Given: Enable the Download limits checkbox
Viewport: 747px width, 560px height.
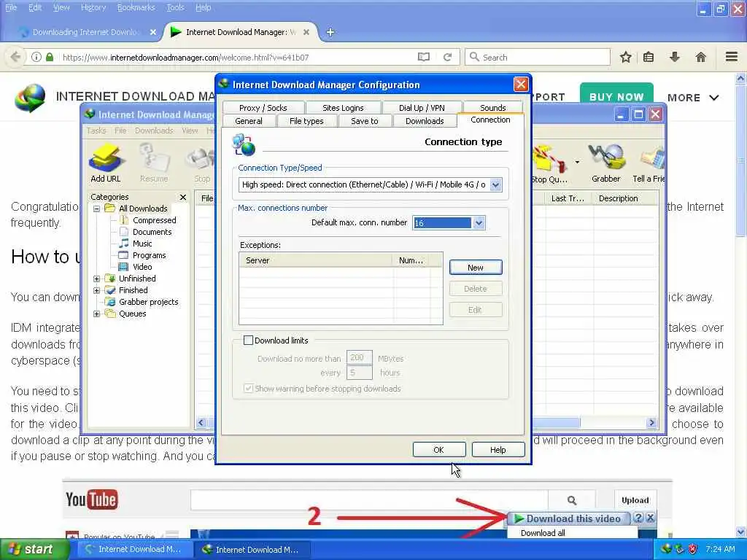Looking at the screenshot, I should pos(248,340).
